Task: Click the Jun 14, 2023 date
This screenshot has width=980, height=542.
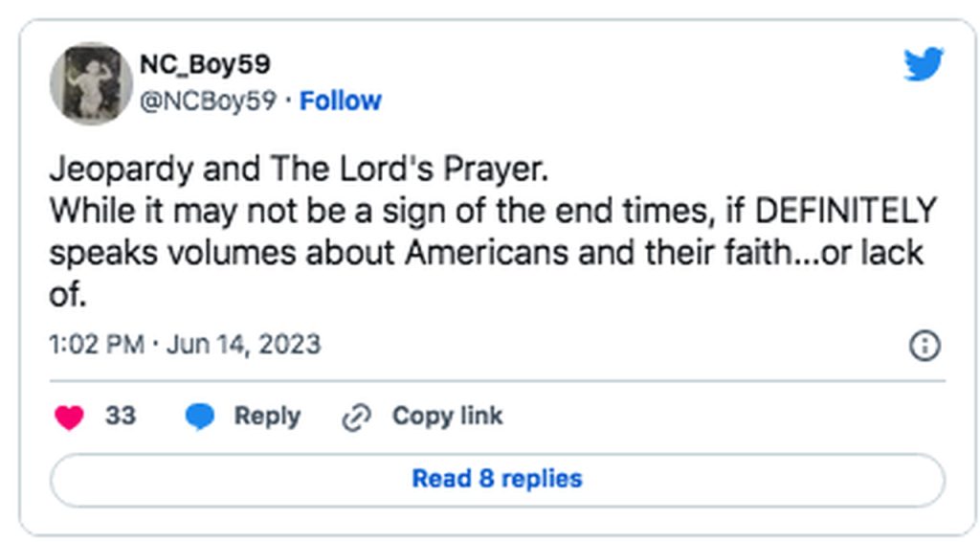Action: click(x=243, y=345)
